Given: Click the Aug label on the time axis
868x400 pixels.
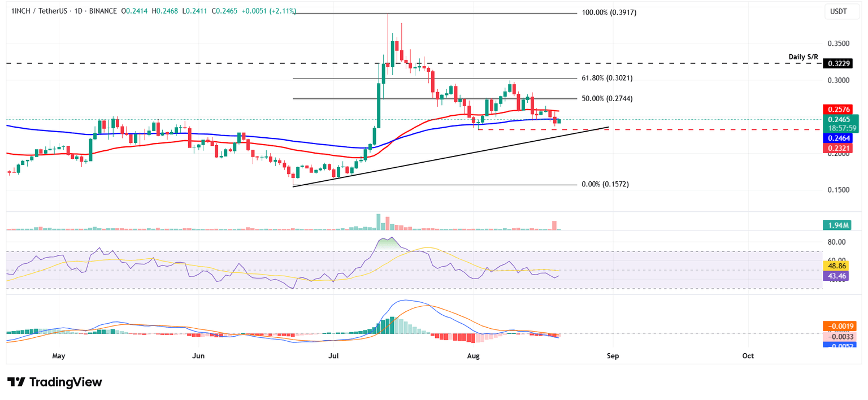Looking at the screenshot, I should coord(472,356).
